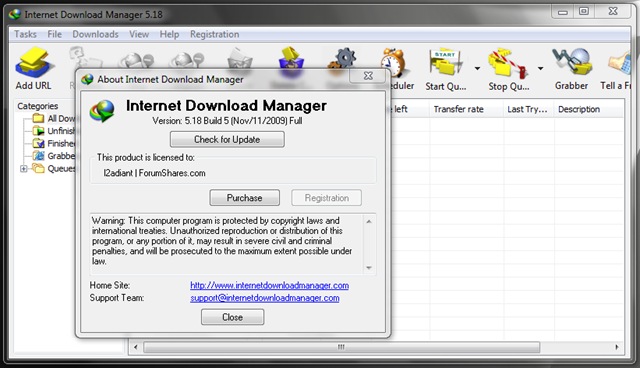Click the Description column header

click(x=588, y=109)
